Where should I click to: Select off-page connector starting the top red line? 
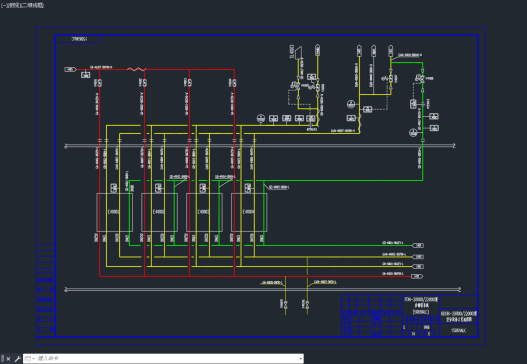(x=71, y=69)
